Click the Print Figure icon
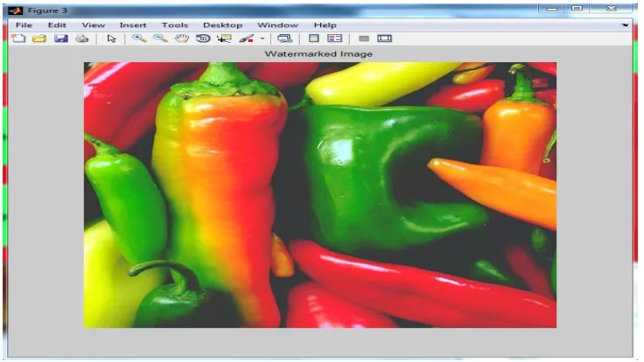Image resolution: width=644 pixels, height=362 pixels. pos(81,38)
